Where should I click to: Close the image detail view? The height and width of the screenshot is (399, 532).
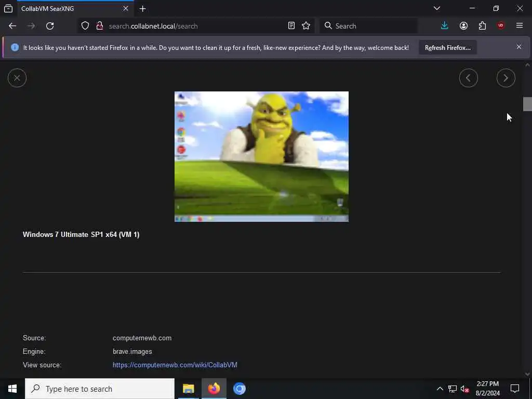click(17, 78)
